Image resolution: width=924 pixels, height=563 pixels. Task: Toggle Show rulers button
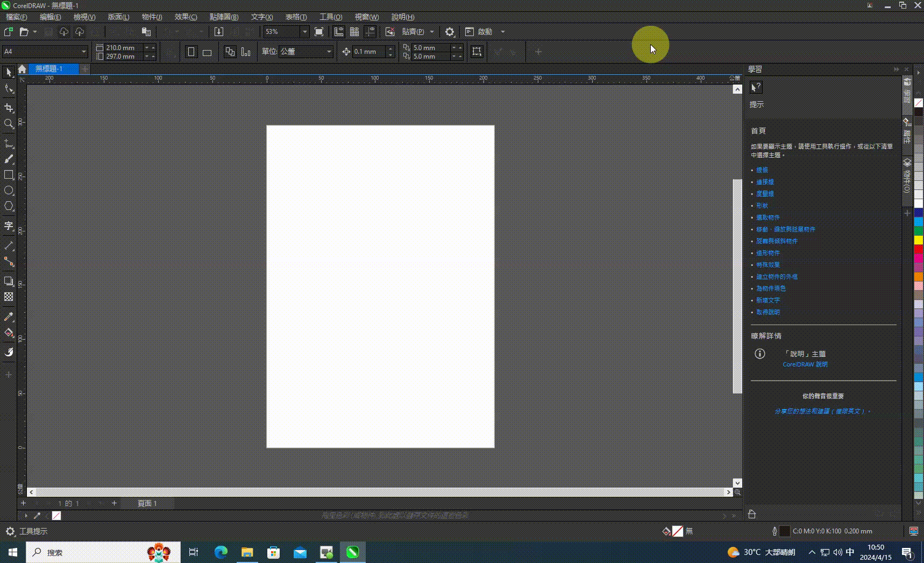(x=339, y=32)
